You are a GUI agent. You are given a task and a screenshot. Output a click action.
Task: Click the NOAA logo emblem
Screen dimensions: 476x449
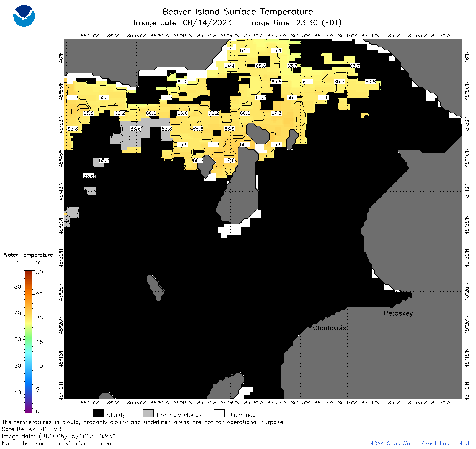pos(24,16)
